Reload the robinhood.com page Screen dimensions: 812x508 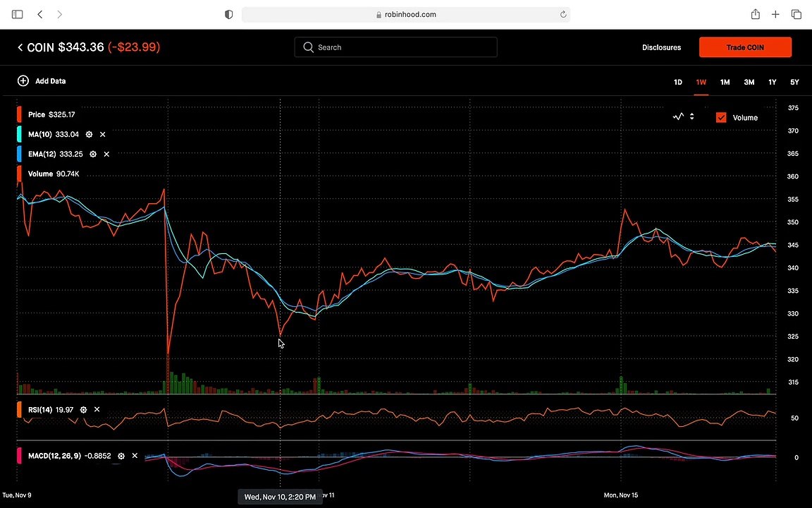pyautogui.click(x=563, y=15)
